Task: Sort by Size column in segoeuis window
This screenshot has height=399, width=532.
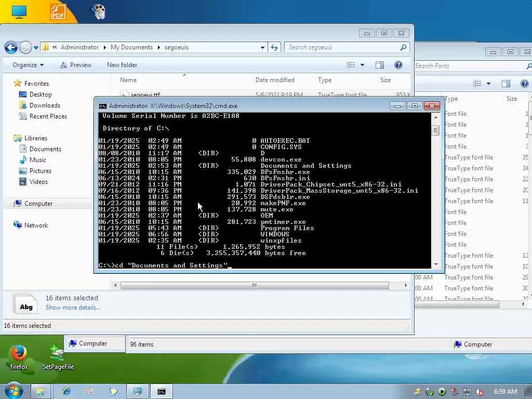Action: [385, 80]
